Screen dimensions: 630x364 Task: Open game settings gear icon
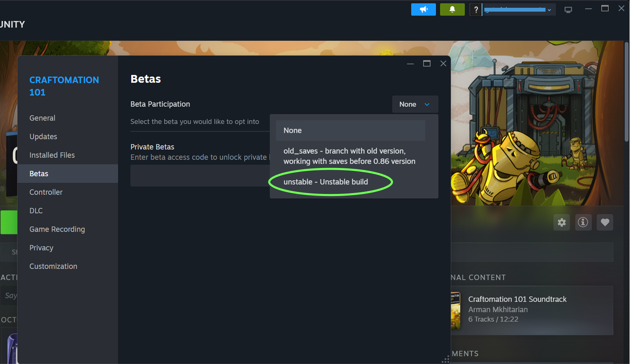click(x=562, y=222)
